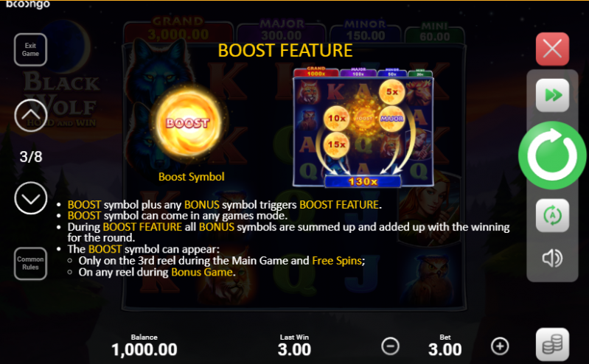Close the paytable info screen
Image resolution: width=589 pixels, height=364 pixels.
552,49
